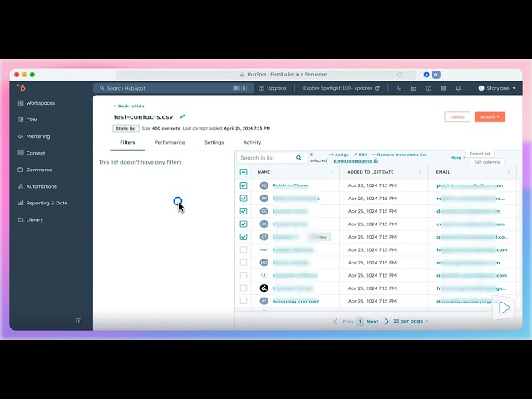Uncheck the third contact row checkbox

click(244, 211)
